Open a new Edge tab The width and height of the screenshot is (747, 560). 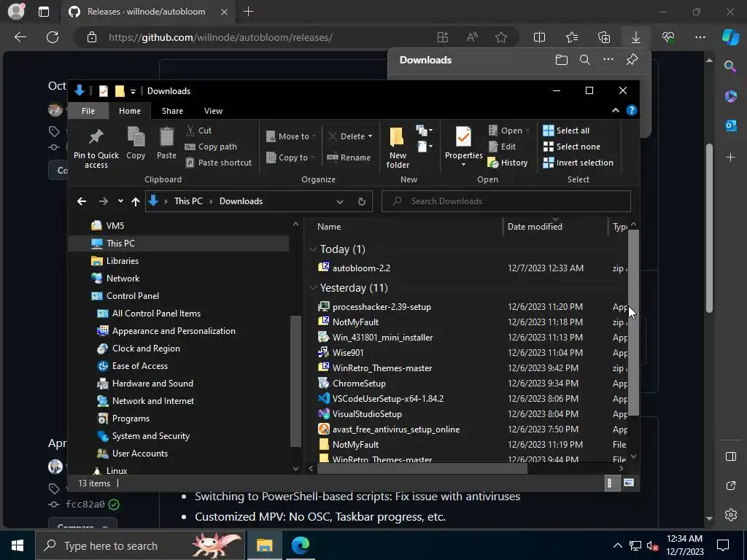248,12
